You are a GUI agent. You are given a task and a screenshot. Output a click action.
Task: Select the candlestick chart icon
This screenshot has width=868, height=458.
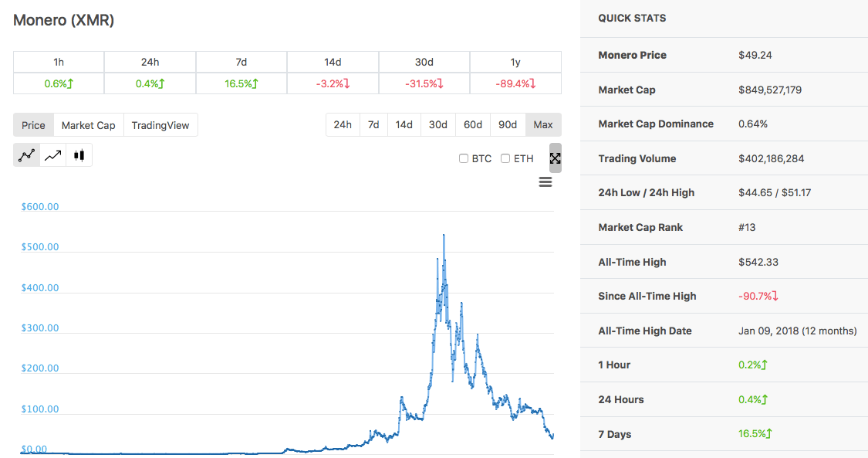tap(79, 155)
